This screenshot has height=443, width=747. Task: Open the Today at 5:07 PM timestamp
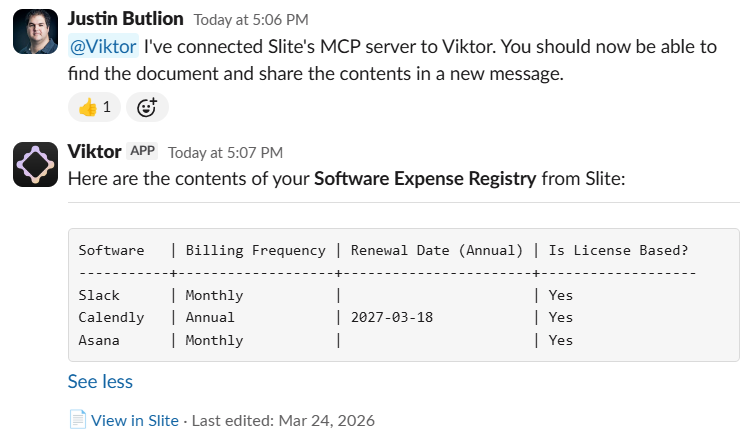(x=225, y=153)
